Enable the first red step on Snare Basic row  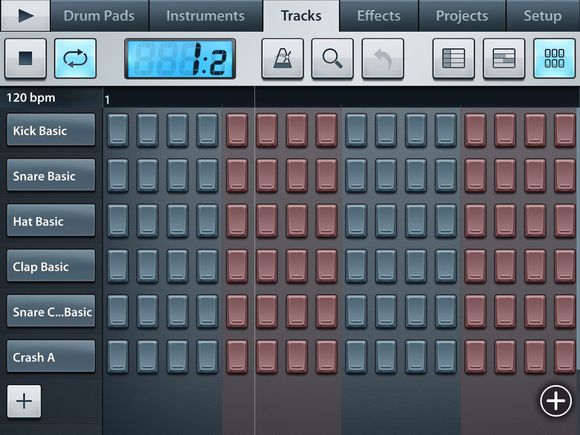[237, 176]
